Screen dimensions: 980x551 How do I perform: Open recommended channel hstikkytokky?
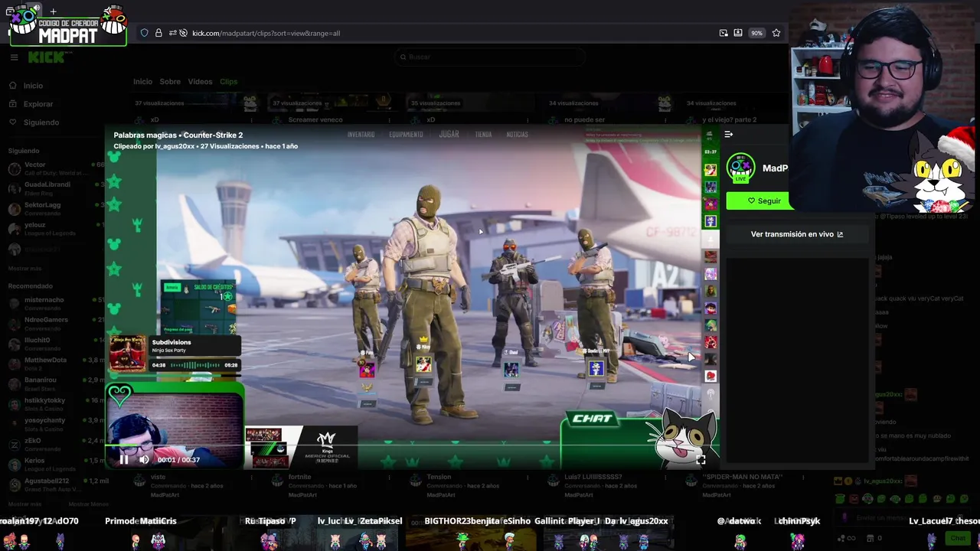tap(55, 403)
